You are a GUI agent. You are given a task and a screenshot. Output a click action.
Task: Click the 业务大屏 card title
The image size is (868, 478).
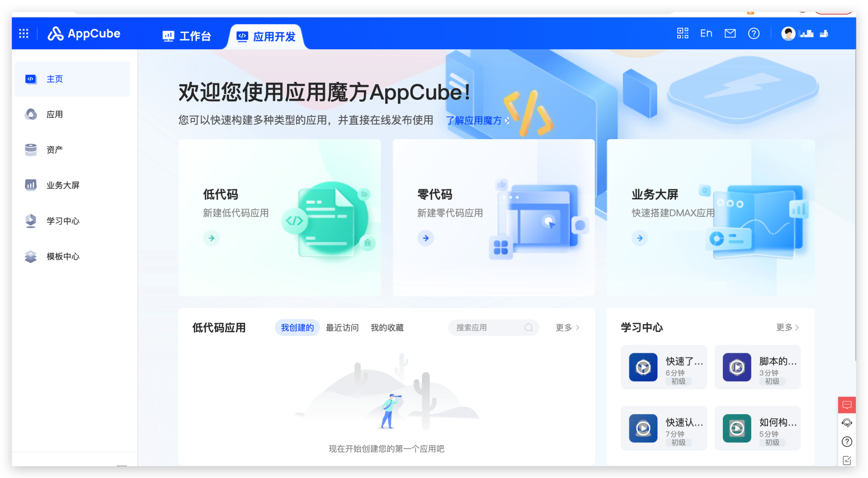click(x=655, y=195)
